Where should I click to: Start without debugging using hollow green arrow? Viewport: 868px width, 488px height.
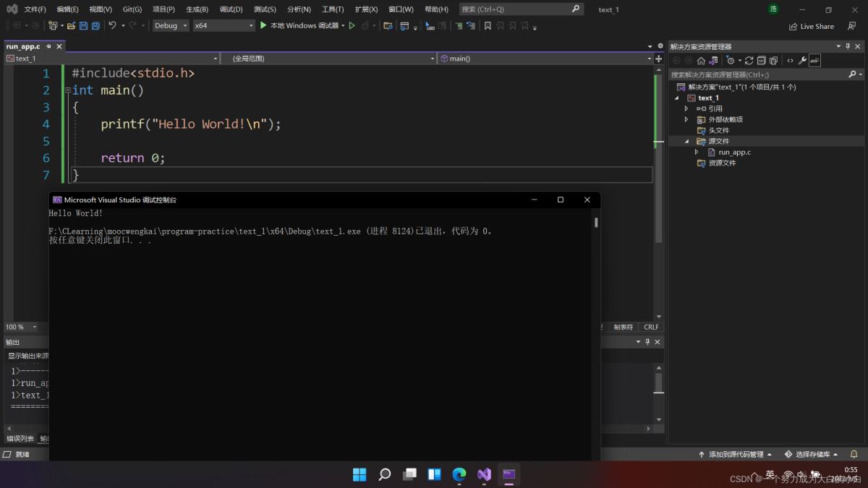[352, 26]
